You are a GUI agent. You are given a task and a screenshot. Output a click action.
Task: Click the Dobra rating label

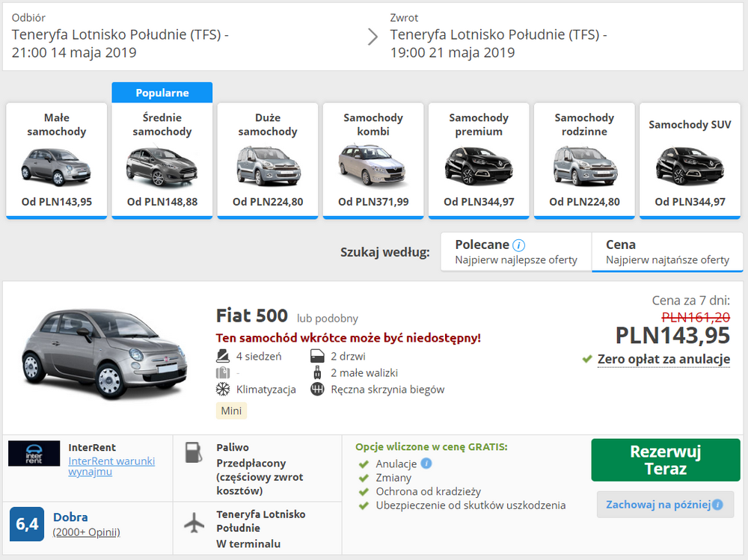tap(70, 517)
